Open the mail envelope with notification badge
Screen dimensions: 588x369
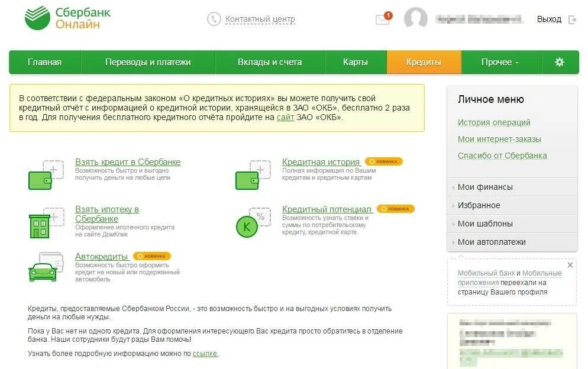[383, 18]
